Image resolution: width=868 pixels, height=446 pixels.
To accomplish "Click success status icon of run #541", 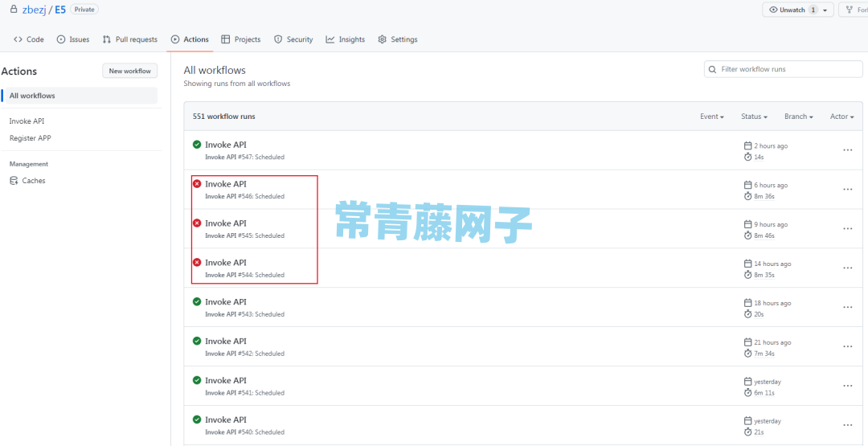I will [x=197, y=380].
